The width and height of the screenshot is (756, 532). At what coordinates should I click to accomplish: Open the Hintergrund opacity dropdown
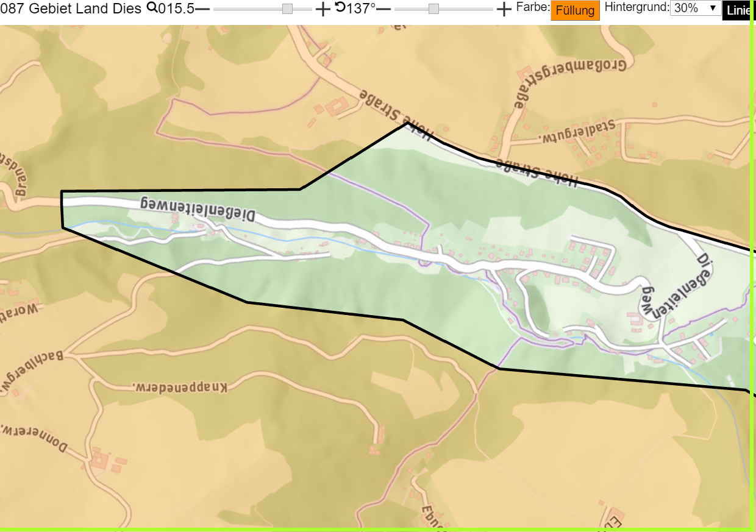click(695, 8)
